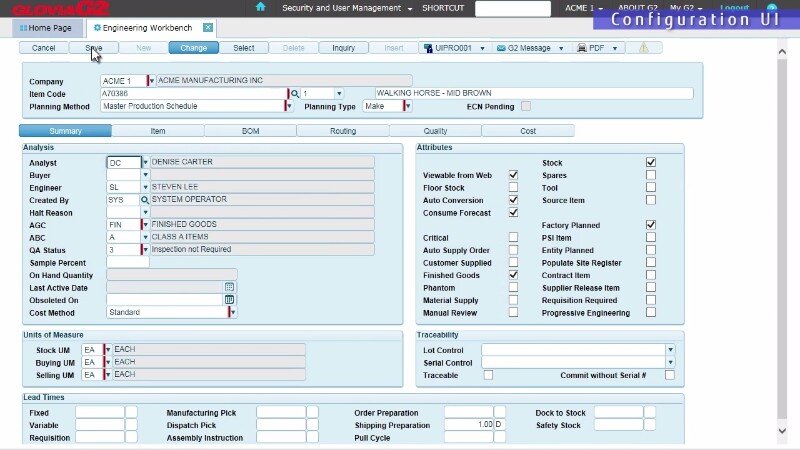Expand the Planning Method dropdown
800x450 pixels.
(x=288, y=106)
